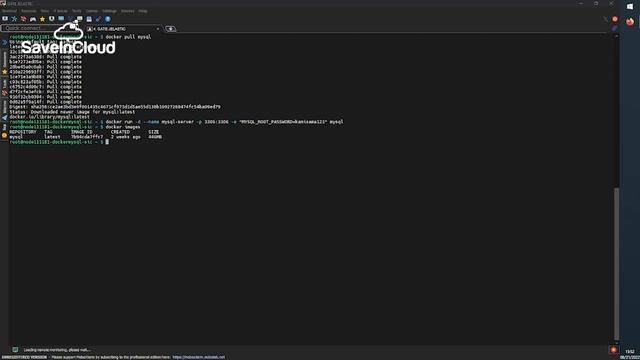The image size is (640, 360).
Task: Open the Games menu
Action: [92, 11]
